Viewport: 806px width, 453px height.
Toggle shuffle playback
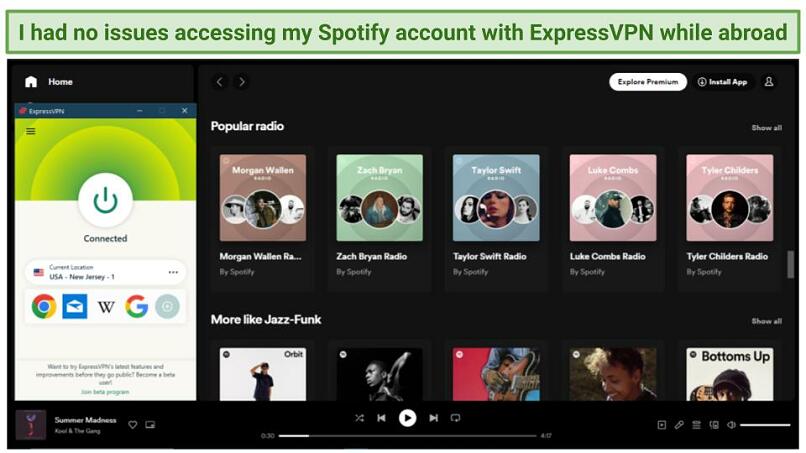pyautogui.click(x=359, y=418)
